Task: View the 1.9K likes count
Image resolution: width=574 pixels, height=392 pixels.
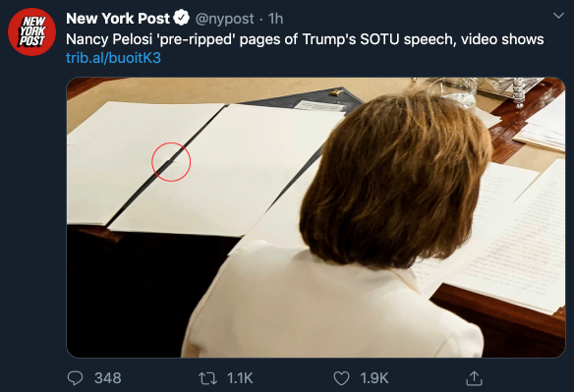Action: (x=374, y=378)
